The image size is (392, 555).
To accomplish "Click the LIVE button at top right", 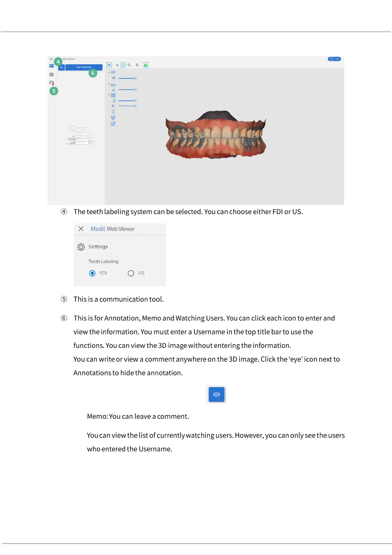I will (334, 59).
